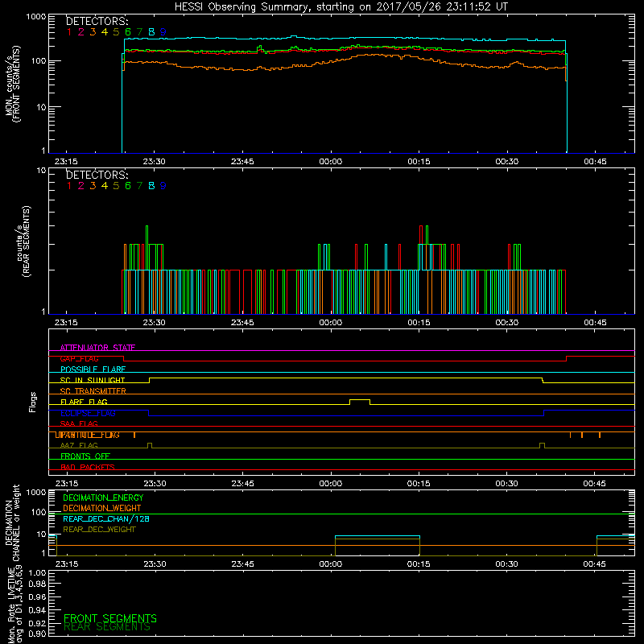Click the SC_IN_SUNLIGHT flag label
The image size is (644, 644).
93,380
